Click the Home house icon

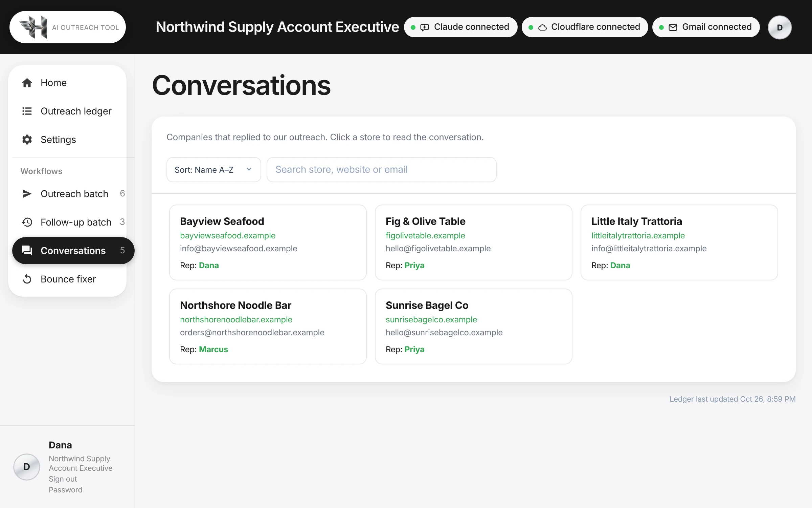tap(27, 83)
